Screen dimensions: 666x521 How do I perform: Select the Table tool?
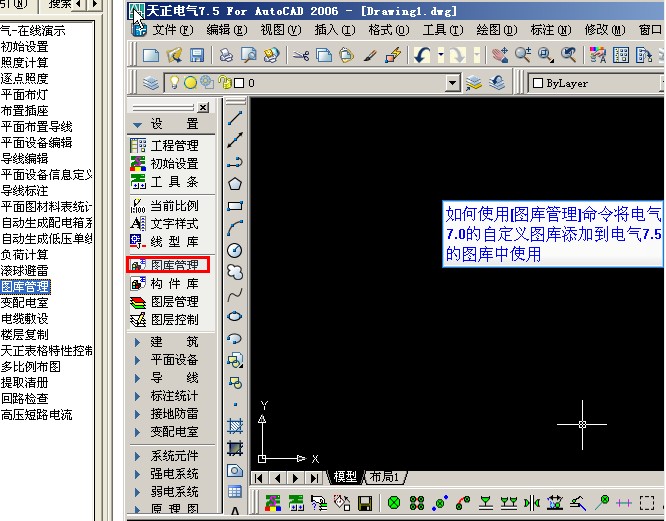point(235,492)
